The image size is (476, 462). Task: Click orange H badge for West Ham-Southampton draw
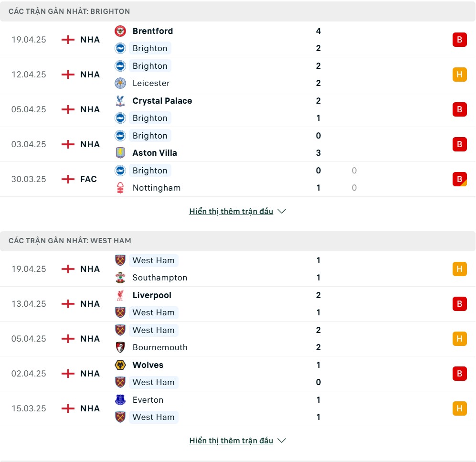(459, 269)
